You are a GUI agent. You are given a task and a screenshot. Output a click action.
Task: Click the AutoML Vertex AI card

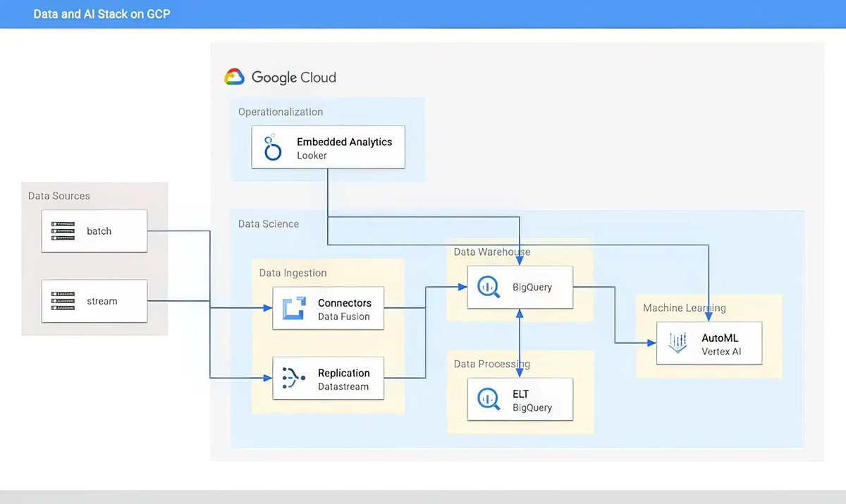[x=709, y=343]
